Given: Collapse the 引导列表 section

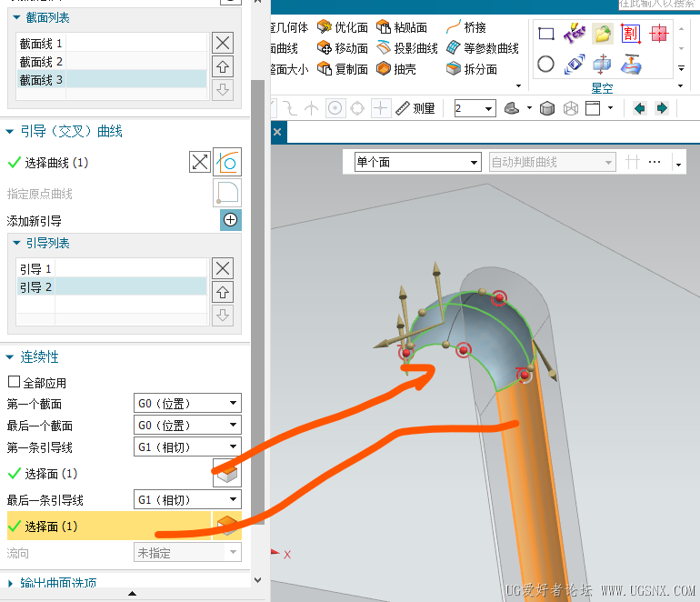Looking at the screenshot, I should 16,243.
